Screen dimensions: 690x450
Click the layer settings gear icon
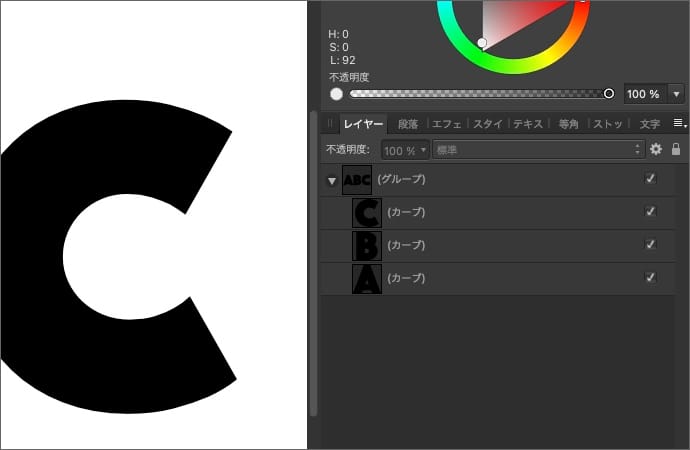coord(656,149)
